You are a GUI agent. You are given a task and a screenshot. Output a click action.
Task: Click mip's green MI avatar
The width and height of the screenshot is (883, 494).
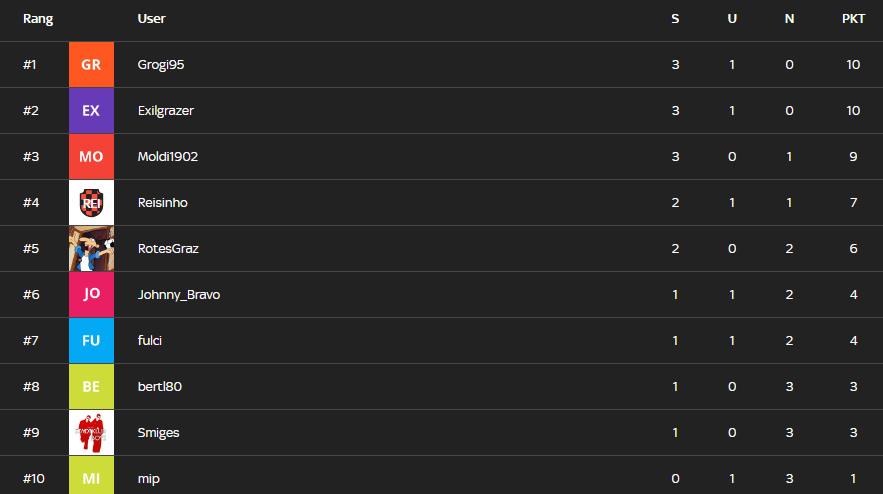(91, 477)
